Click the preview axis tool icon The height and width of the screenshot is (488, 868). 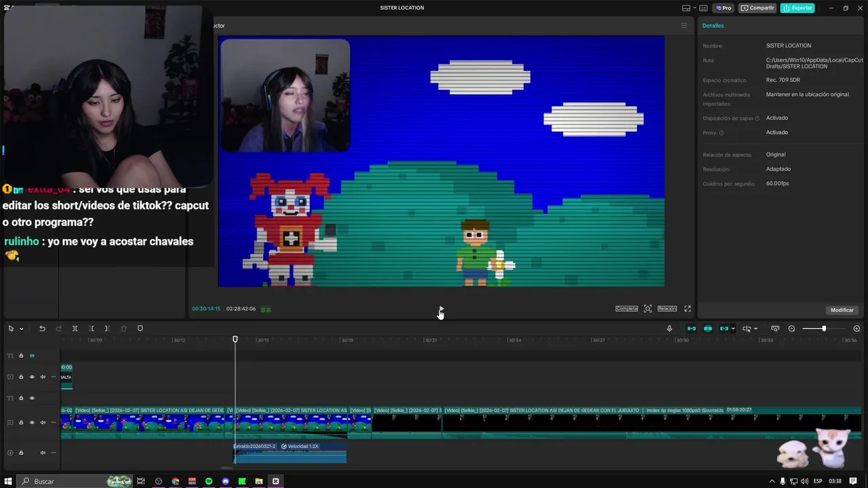point(747,329)
